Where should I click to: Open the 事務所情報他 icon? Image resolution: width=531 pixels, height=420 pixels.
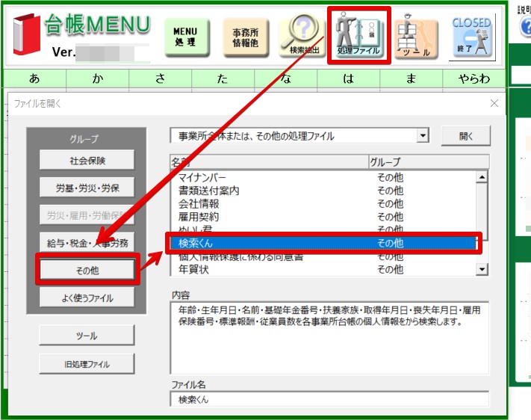(246, 37)
